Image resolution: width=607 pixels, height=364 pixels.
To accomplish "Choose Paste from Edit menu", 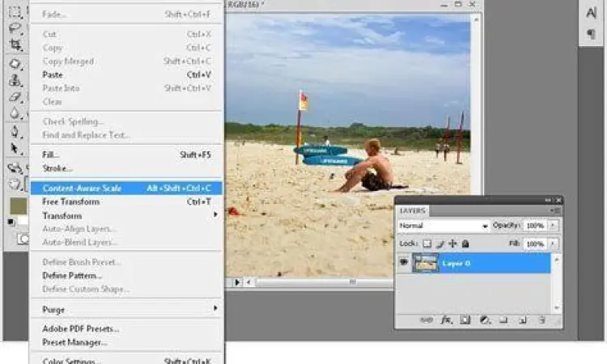I will 126,74.
